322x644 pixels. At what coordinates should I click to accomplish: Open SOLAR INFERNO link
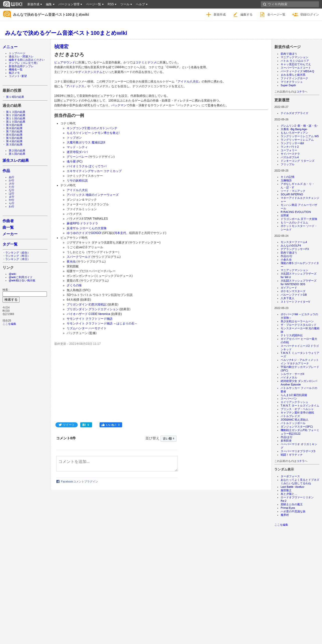[x=292, y=194]
